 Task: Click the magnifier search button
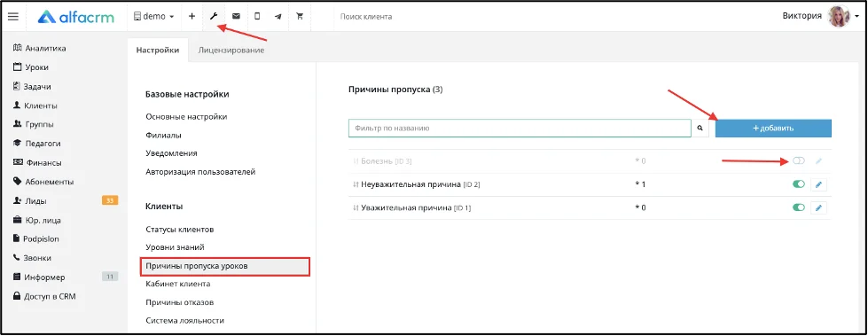700,128
